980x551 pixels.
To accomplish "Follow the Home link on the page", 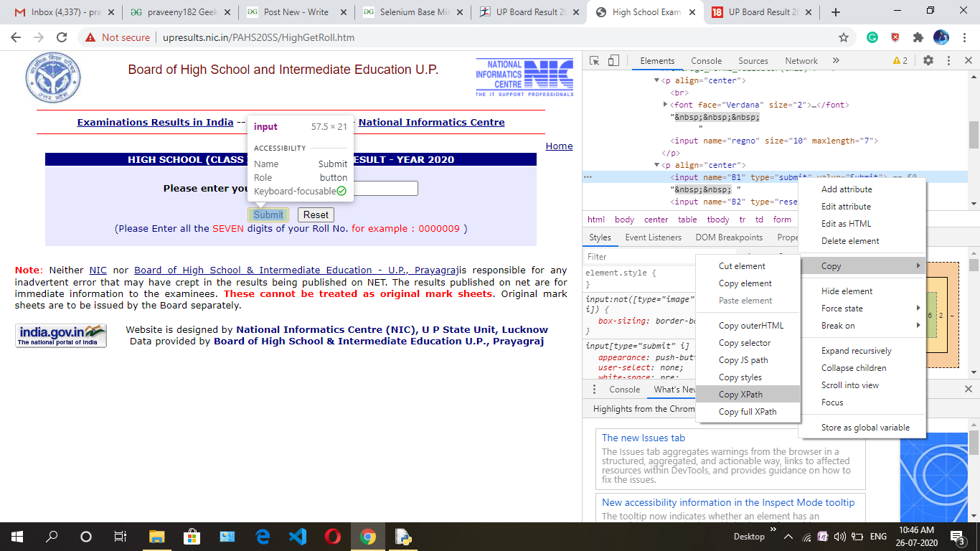I will (x=559, y=146).
